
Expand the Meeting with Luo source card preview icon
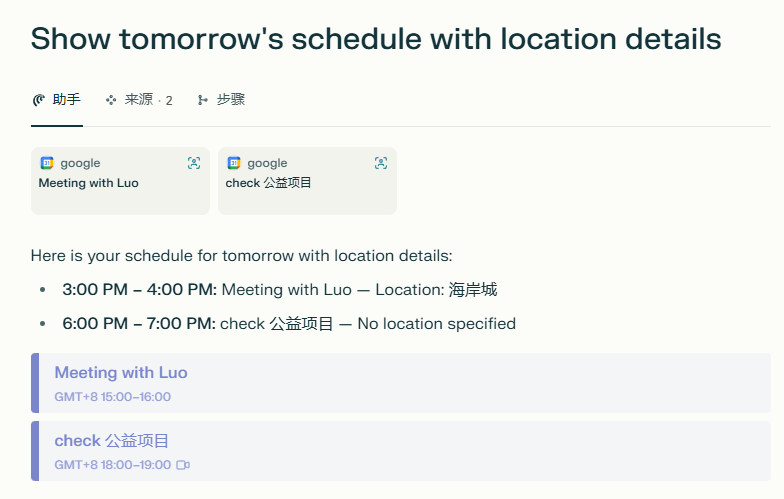(x=194, y=163)
